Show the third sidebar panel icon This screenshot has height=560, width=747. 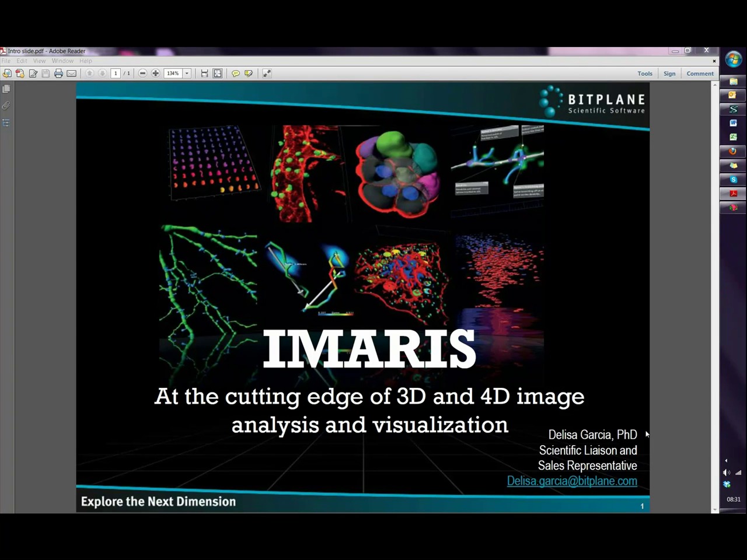click(6, 123)
